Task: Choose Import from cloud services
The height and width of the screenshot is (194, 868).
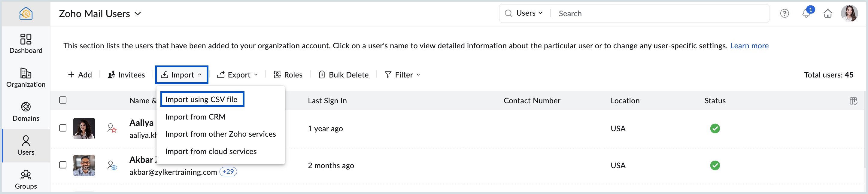Action: click(211, 152)
